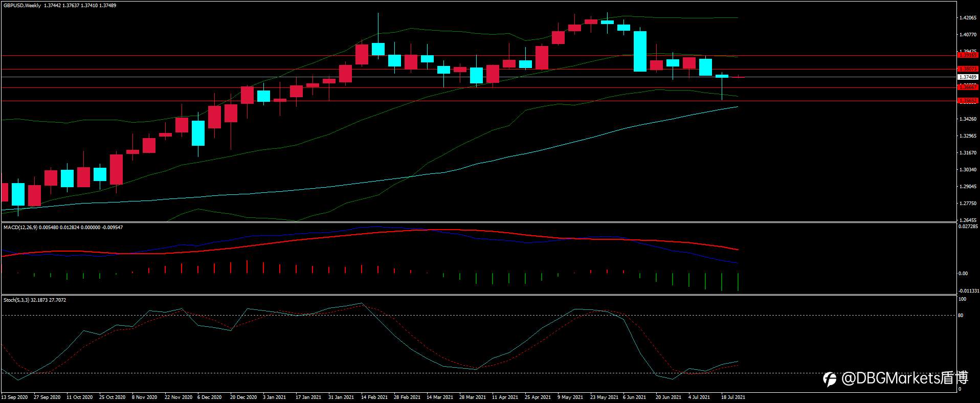Click the current price tag 1.37489
The height and width of the screenshot is (403, 980).
(968, 77)
